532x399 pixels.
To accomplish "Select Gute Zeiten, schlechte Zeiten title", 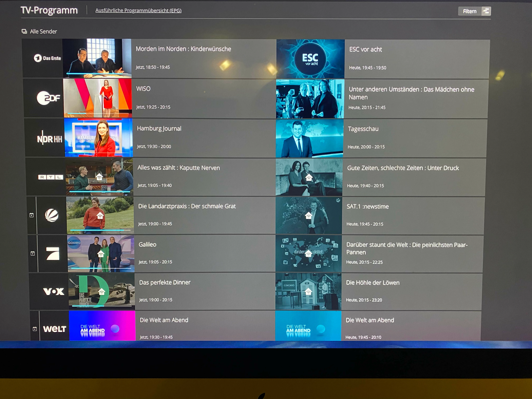I will [x=403, y=168].
